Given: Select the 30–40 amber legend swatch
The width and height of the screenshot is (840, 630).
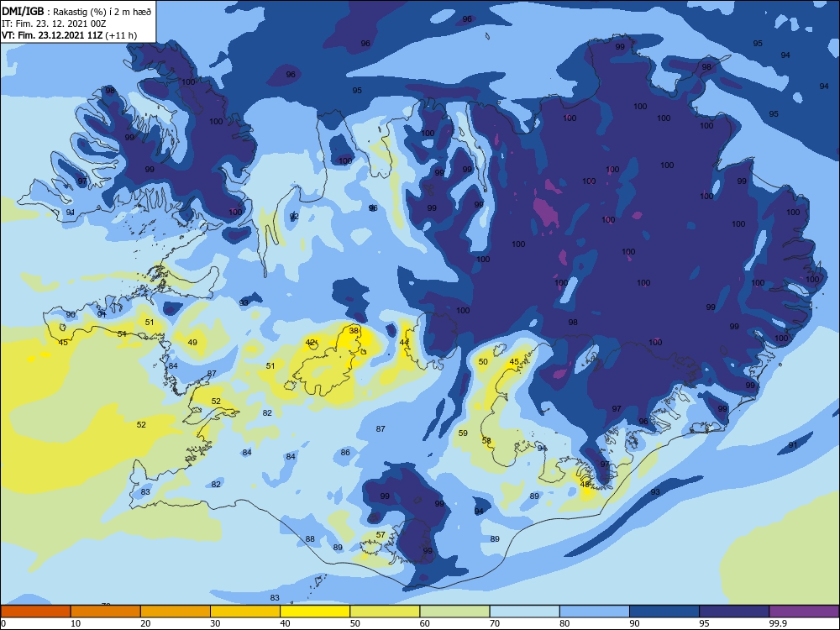Looking at the screenshot, I should tap(245, 612).
